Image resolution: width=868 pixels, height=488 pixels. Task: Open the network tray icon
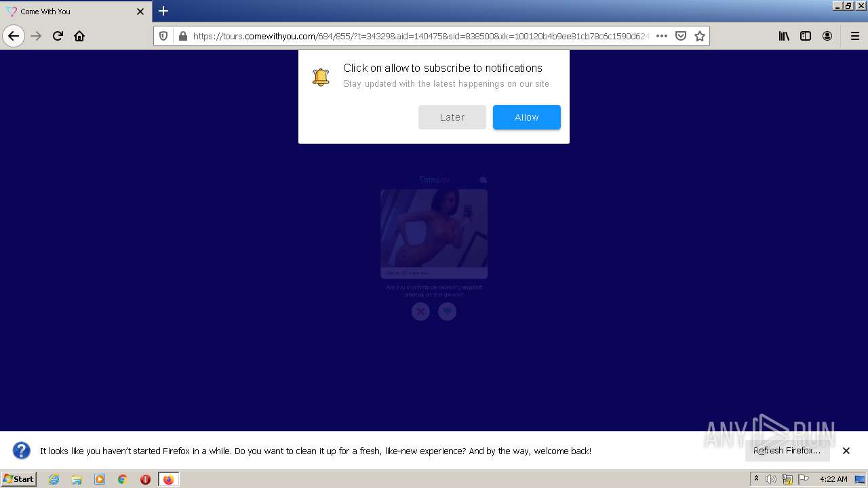tap(787, 479)
